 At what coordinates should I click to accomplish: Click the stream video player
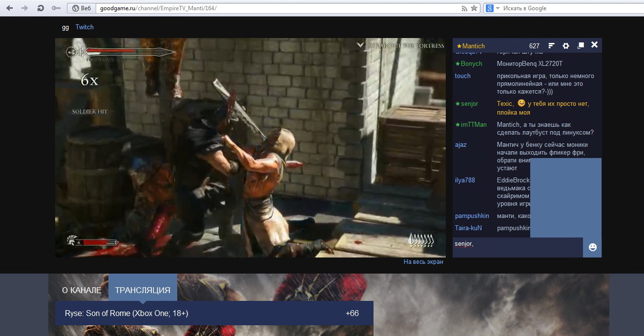click(x=250, y=148)
